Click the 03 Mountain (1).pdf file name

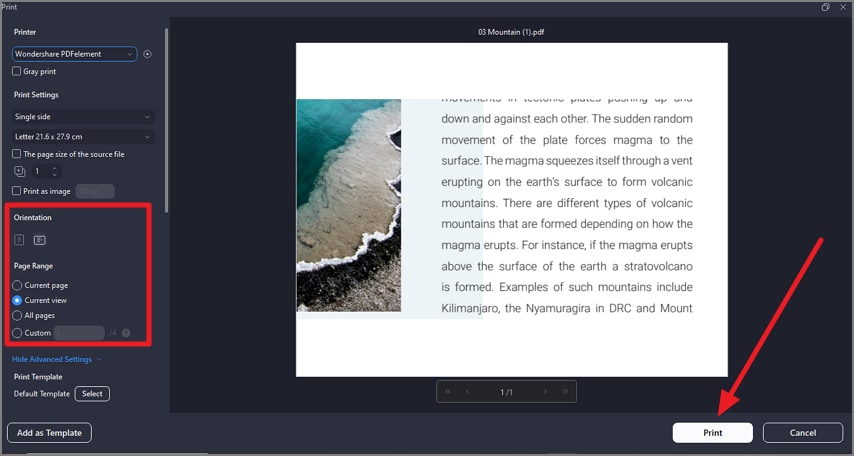pos(511,32)
